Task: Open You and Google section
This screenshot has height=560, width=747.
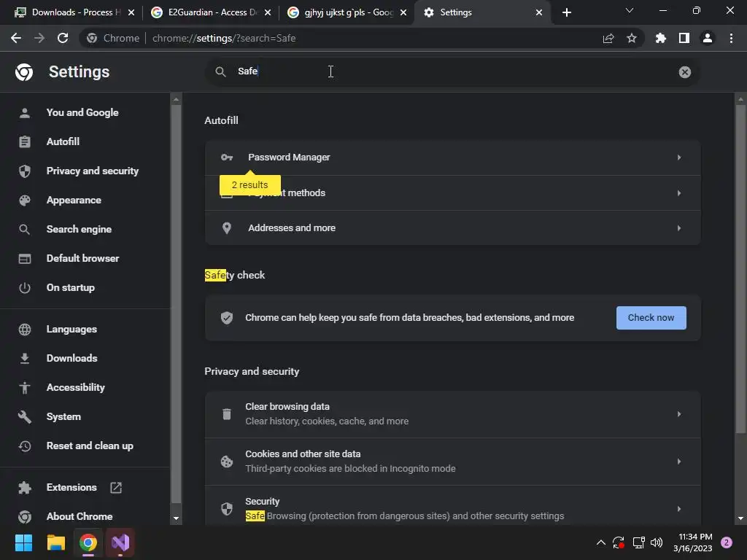Action: click(82, 112)
